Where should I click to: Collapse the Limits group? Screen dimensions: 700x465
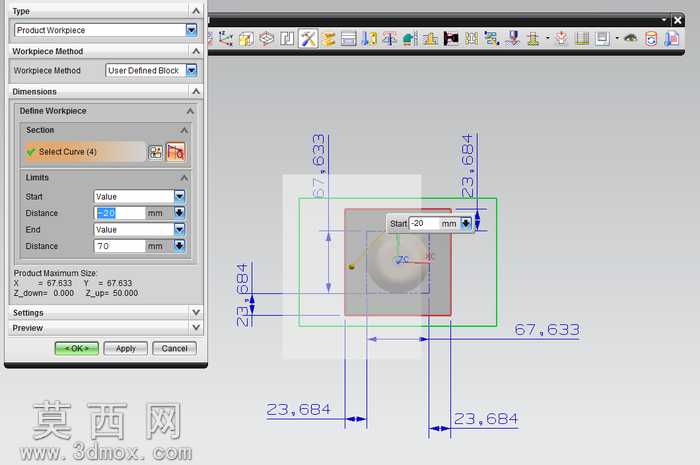click(x=184, y=178)
